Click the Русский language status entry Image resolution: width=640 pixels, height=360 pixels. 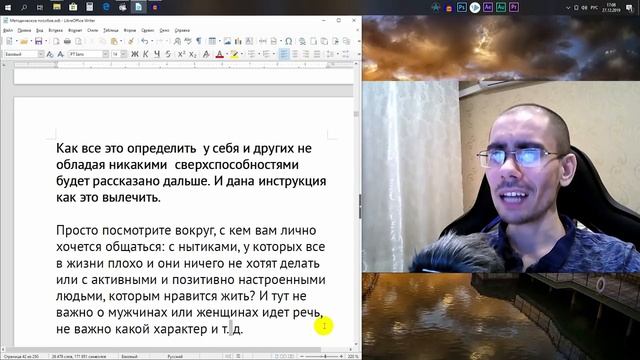click(175, 356)
